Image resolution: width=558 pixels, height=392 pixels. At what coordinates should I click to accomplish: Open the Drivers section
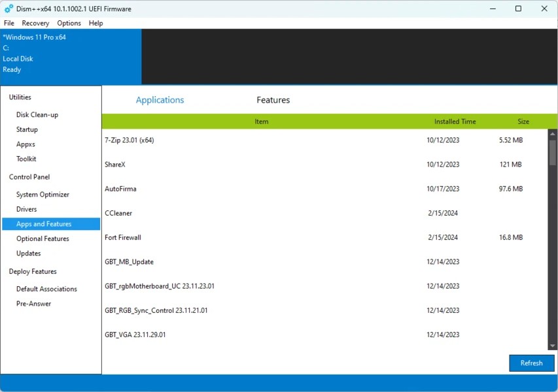point(27,209)
